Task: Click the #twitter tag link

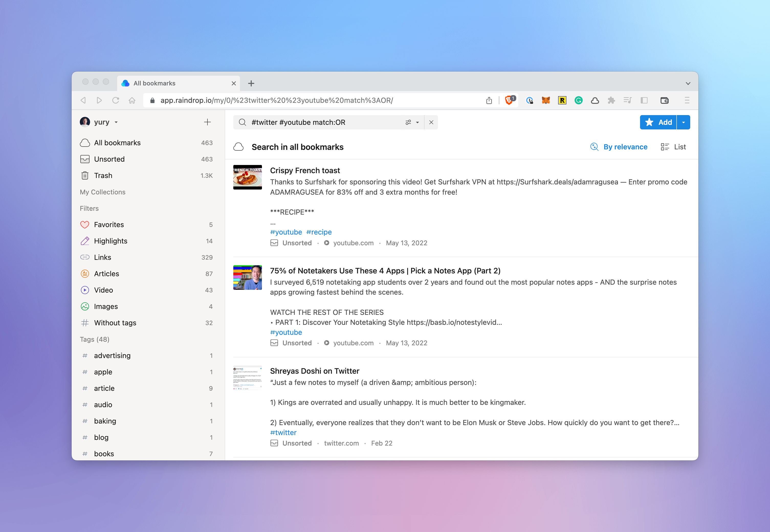Action: (x=283, y=432)
